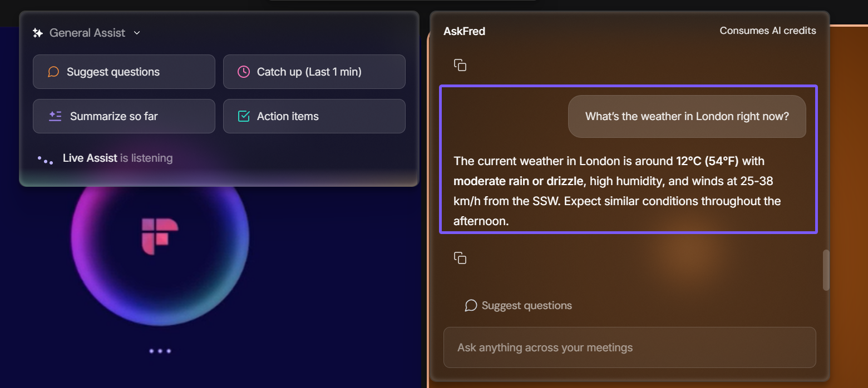Click the sparkle icon beside General Assist
Screen dimensions: 868x388
[38, 33]
